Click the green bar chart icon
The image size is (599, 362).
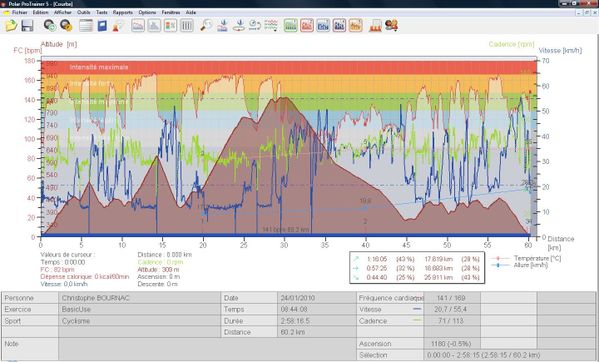click(291, 26)
